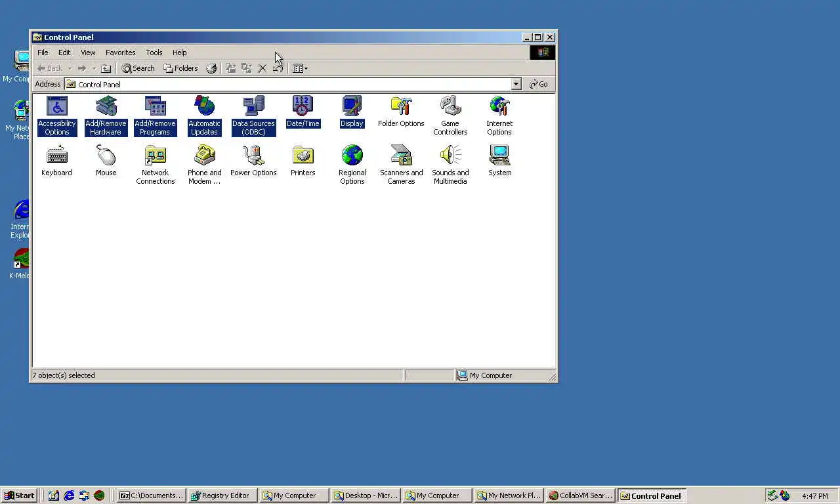The width and height of the screenshot is (840, 504).
Task: Open the Edit menu
Action: pos(64,52)
